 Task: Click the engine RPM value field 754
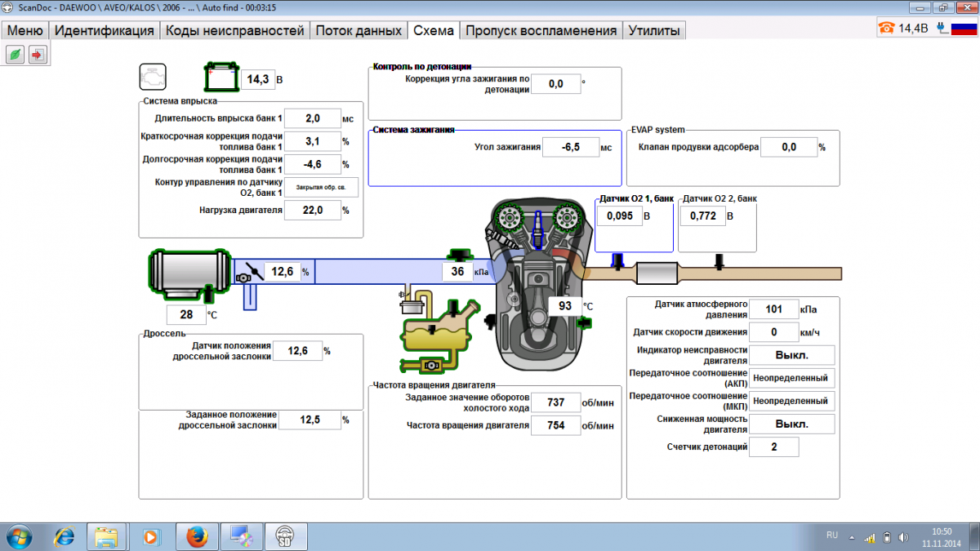point(556,425)
